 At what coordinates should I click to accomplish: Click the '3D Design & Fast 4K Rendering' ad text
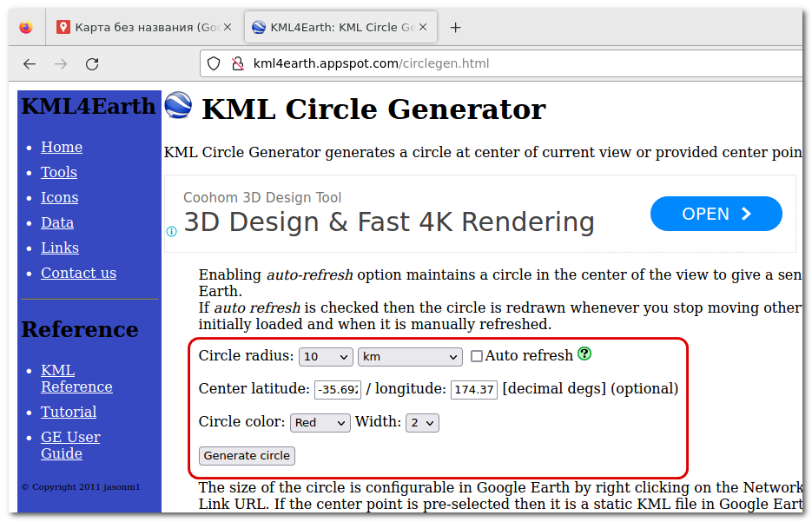tap(389, 222)
